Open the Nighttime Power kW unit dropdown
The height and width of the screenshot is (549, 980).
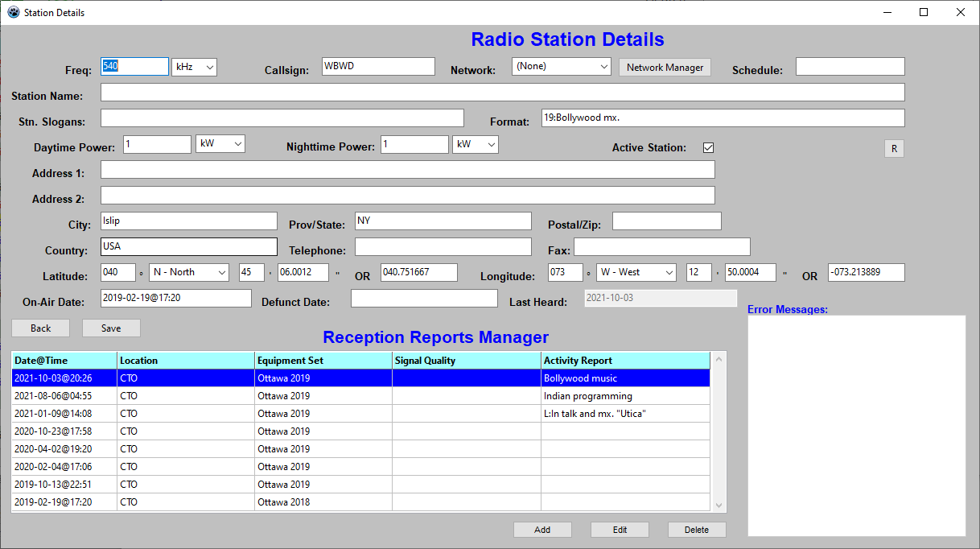(x=476, y=144)
